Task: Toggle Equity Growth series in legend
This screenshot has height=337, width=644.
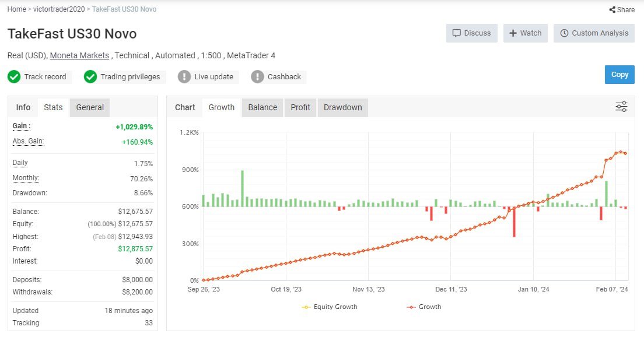Action: [330, 307]
